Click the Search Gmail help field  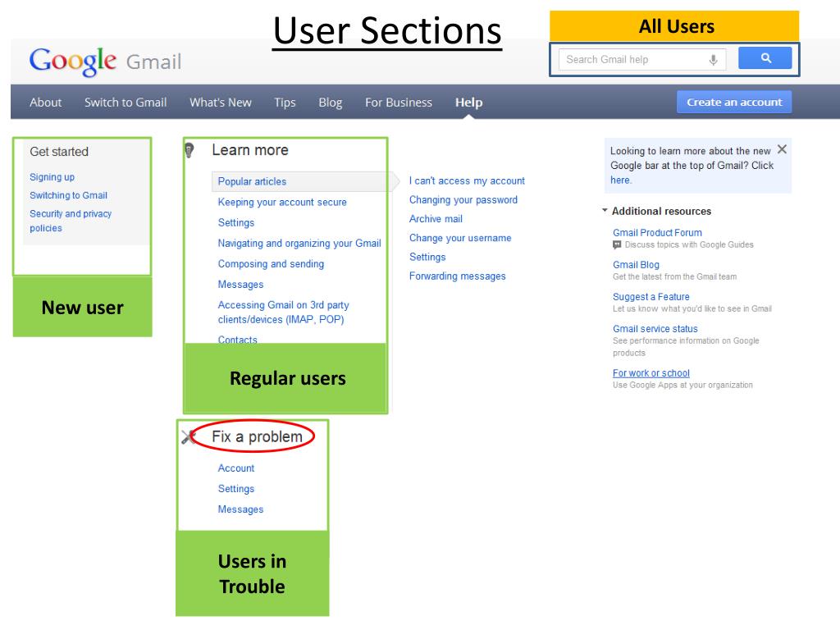(642, 59)
